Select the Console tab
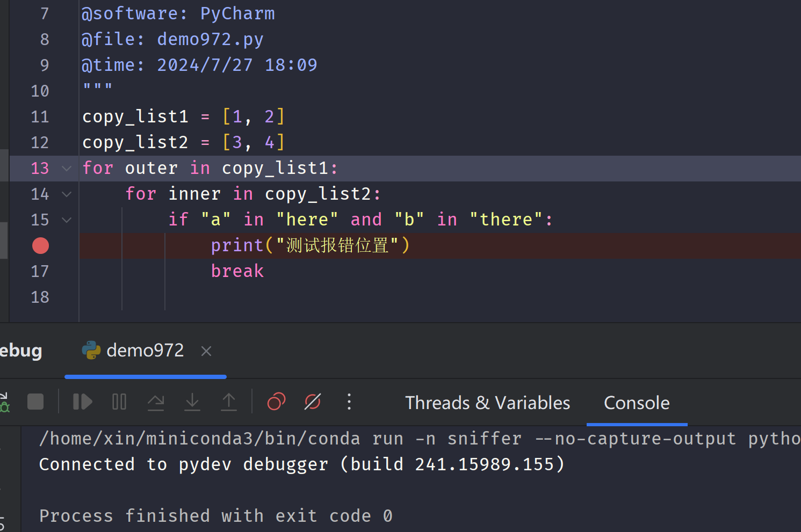This screenshot has width=801, height=532. coord(637,403)
